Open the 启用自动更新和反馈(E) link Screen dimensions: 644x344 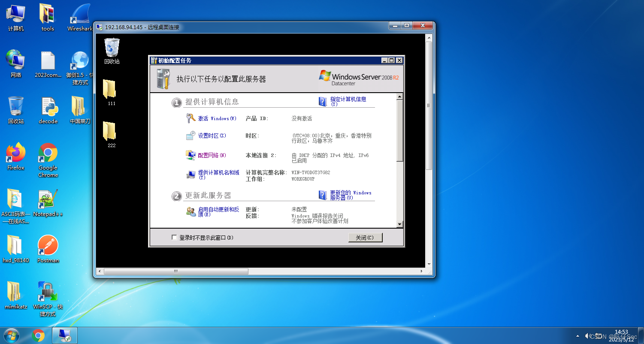click(x=219, y=211)
